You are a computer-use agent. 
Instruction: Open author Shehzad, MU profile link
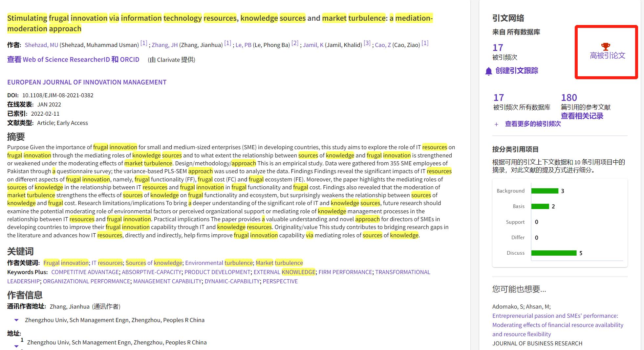click(41, 45)
